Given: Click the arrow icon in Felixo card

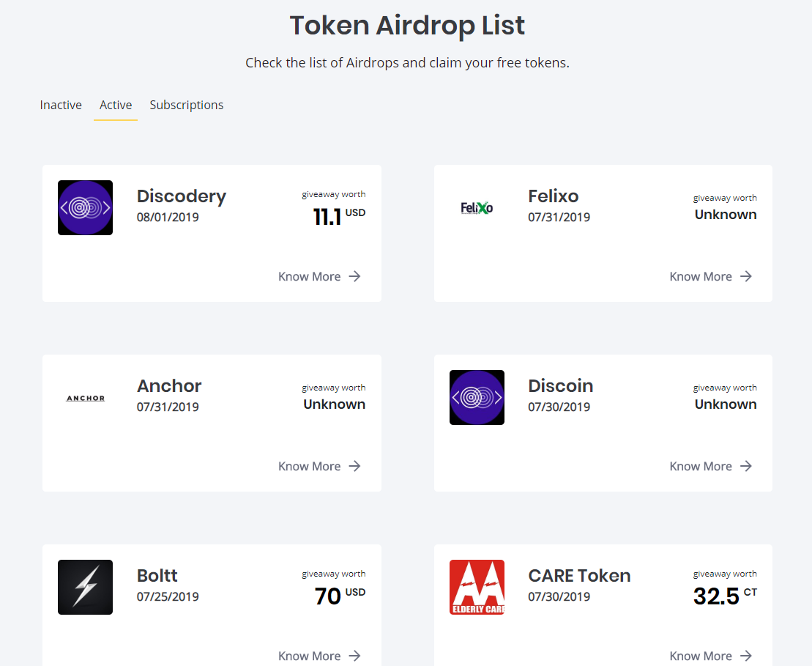Looking at the screenshot, I should click(745, 276).
